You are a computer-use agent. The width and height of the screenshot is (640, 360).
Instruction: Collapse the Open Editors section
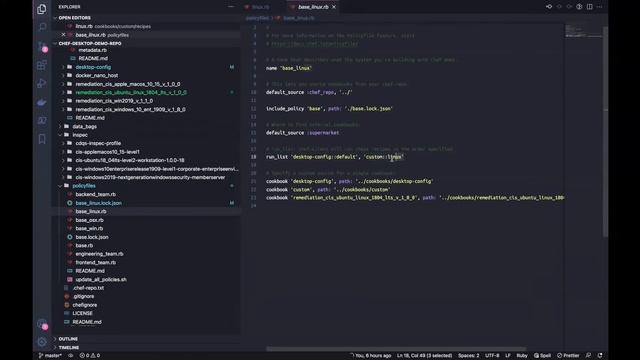tap(74, 18)
